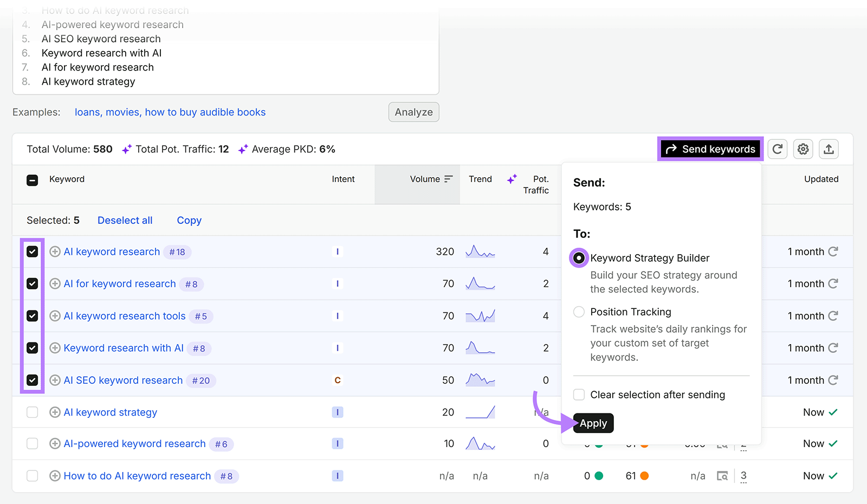Check How to do AI keyword research checkbox

[33, 476]
